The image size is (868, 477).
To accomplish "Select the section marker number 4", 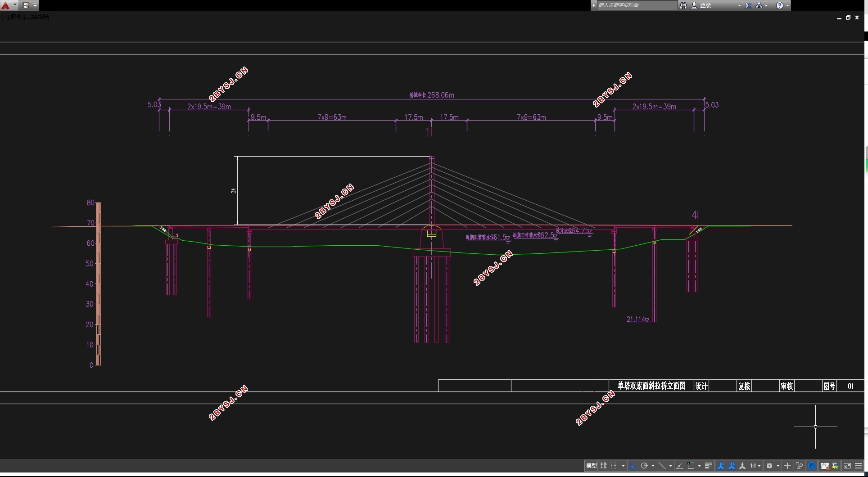I will pos(695,215).
